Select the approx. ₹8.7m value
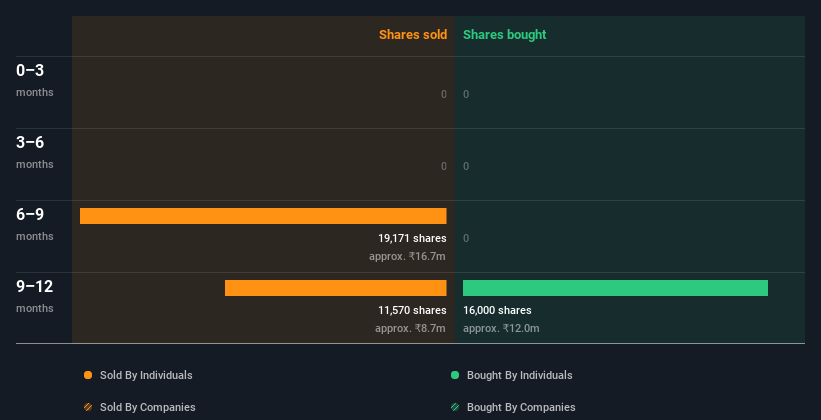821x420 pixels. pos(410,329)
